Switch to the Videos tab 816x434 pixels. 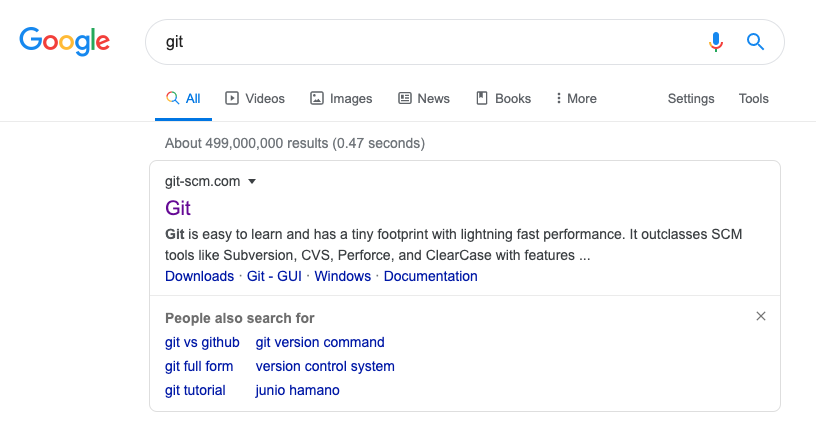tap(255, 98)
